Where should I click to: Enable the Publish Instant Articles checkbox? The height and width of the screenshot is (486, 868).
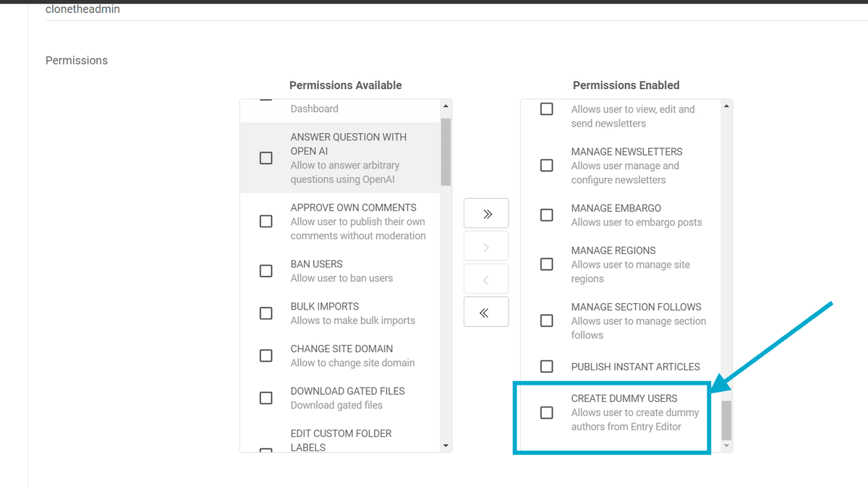click(x=546, y=366)
